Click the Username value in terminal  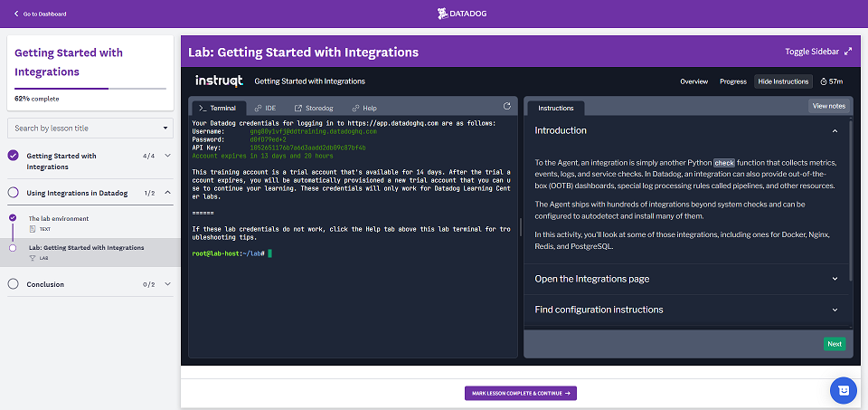[314, 132]
